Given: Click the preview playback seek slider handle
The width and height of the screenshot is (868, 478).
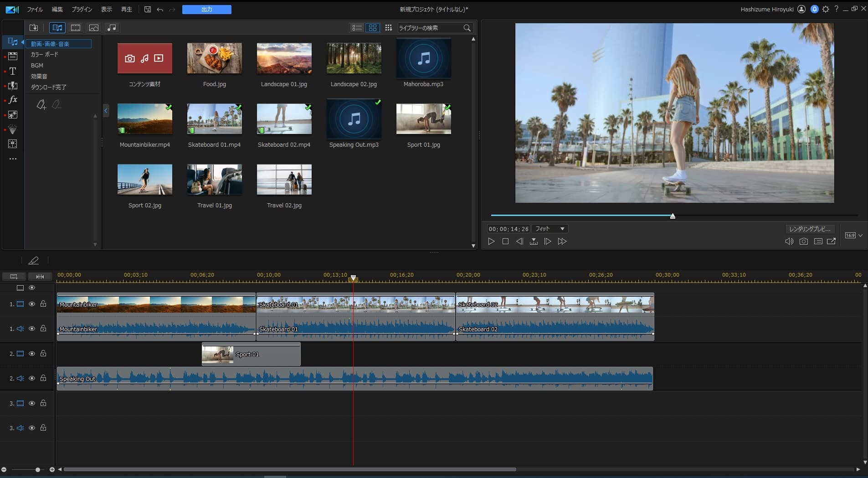Looking at the screenshot, I should click(x=673, y=216).
